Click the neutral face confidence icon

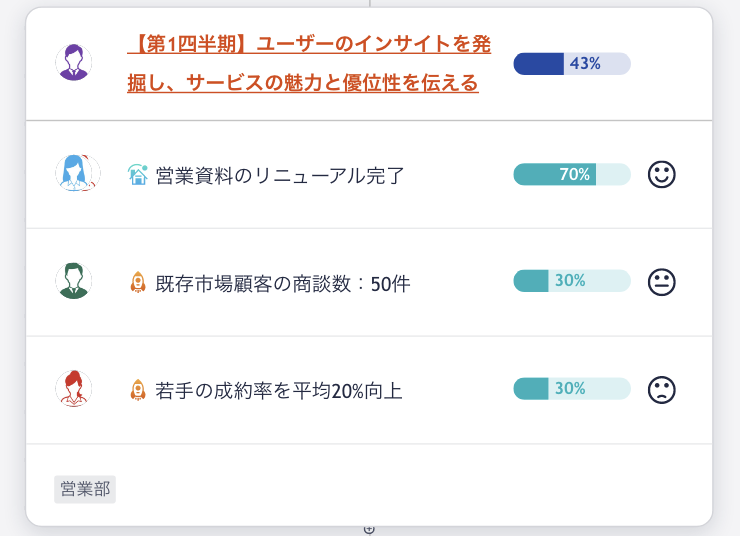click(x=662, y=282)
